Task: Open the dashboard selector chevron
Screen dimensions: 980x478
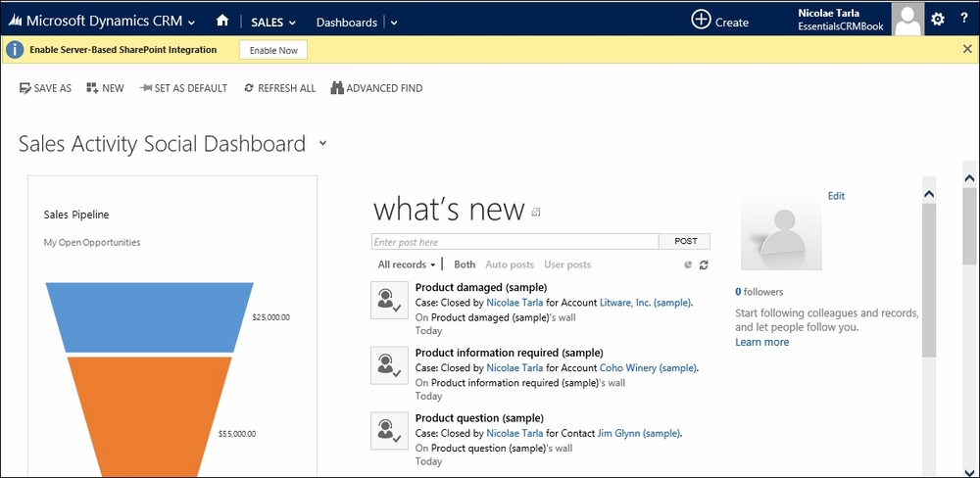Action: [322, 143]
